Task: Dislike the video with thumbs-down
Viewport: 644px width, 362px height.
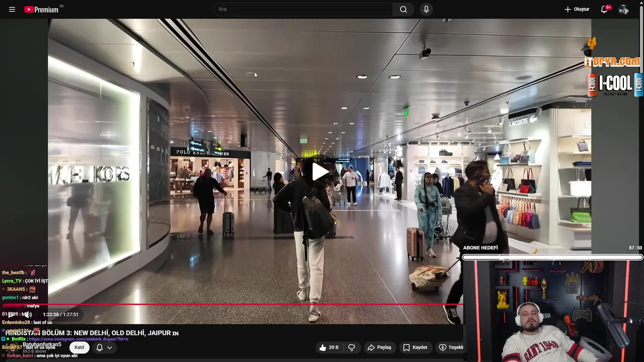Action: click(x=352, y=347)
